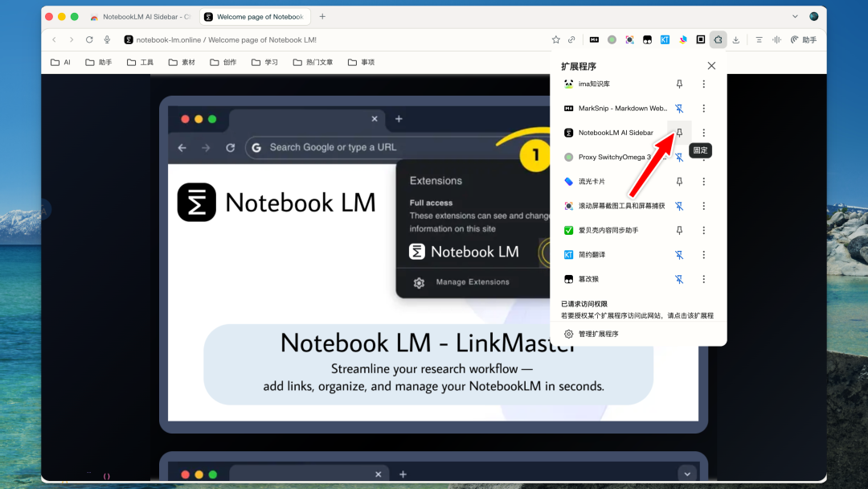
Task: Open Proxy SwitchyOmega from extensions list
Action: pyautogui.click(x=613, y=158)
